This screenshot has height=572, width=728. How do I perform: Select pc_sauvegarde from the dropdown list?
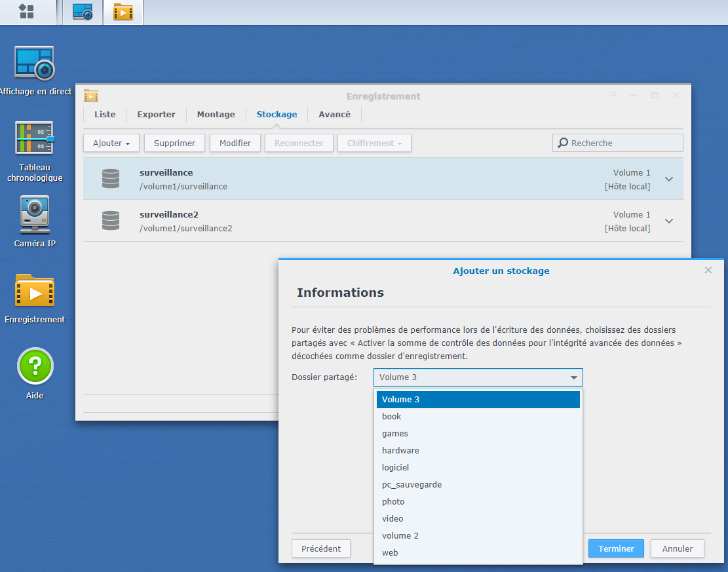pos(412,485)
